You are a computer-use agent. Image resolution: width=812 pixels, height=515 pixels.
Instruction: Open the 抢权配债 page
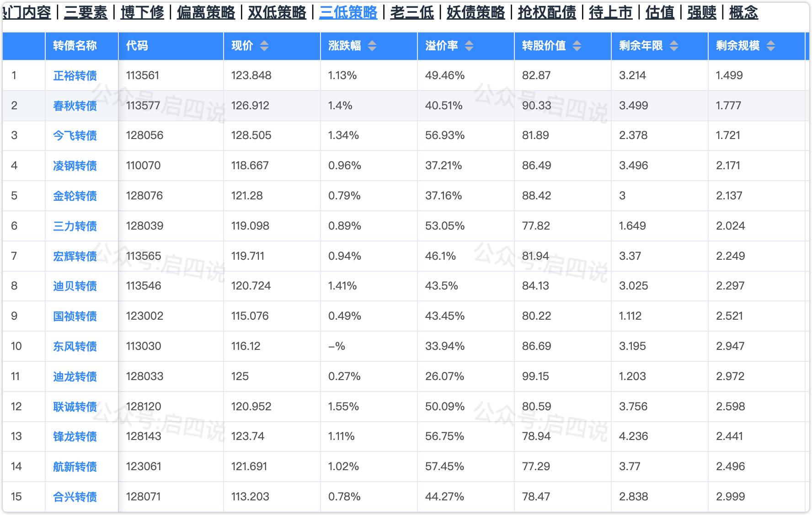click(547, 12)
